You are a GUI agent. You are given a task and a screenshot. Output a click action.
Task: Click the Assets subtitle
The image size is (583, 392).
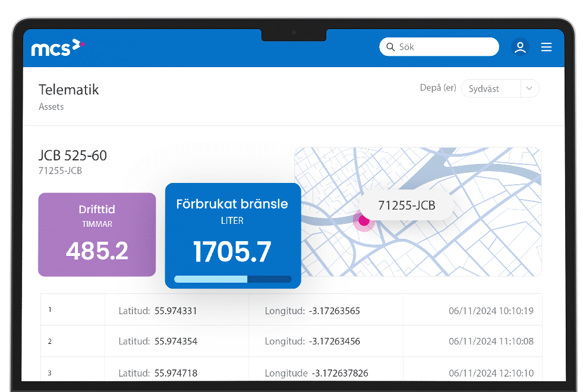[51, 107]
